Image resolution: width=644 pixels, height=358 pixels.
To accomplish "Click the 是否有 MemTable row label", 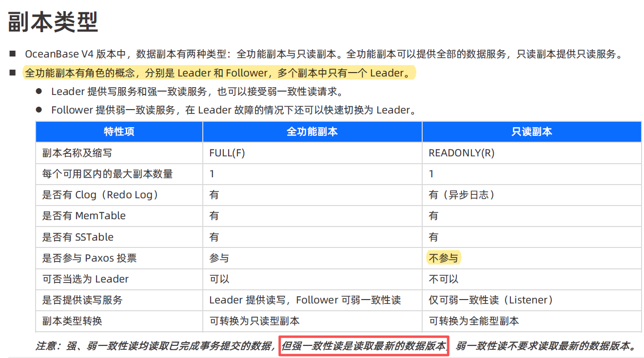I will pos(84,216).
